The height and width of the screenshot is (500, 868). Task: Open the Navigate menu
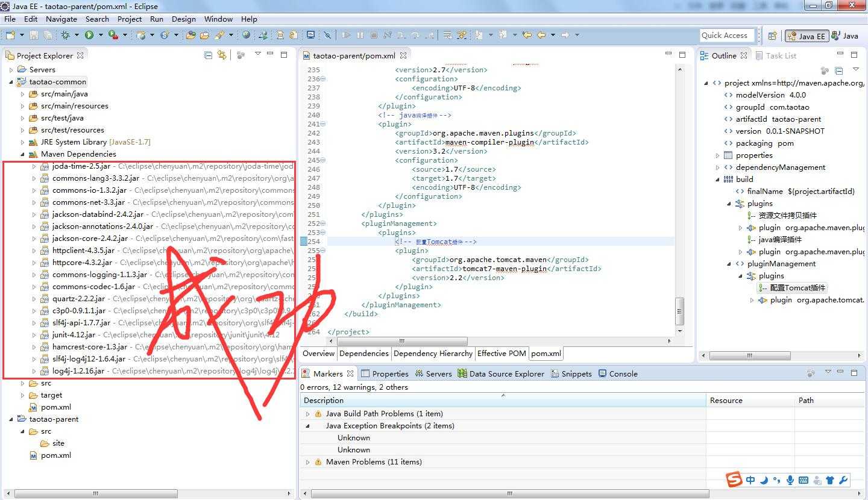click(61, 19)
